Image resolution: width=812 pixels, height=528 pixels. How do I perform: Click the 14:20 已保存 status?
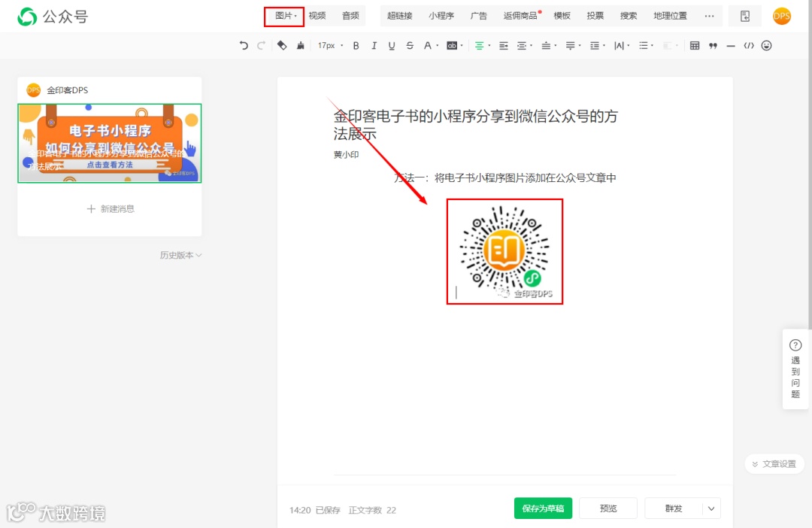point(315,511)
